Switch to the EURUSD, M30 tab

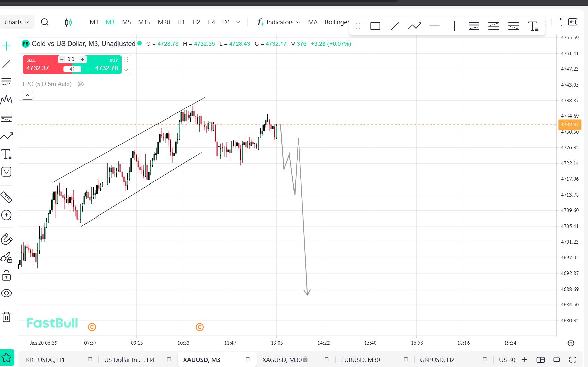[360, 360]
